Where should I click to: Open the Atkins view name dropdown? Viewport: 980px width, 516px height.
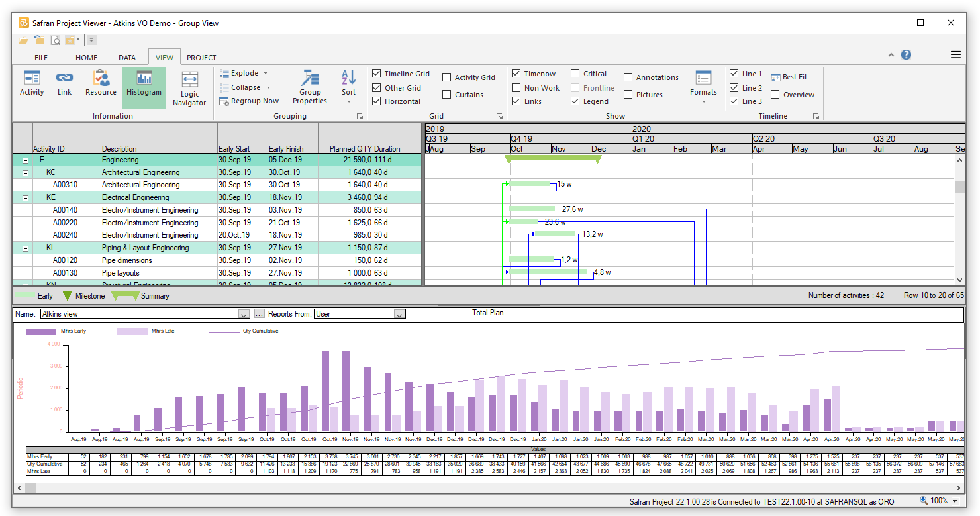pos(244,314)
